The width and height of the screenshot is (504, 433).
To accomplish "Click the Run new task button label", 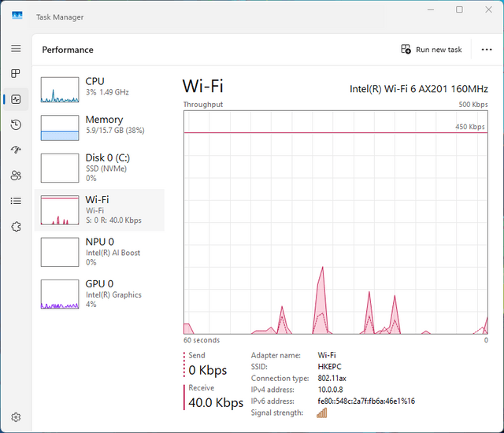I will (x=439, y=50).
